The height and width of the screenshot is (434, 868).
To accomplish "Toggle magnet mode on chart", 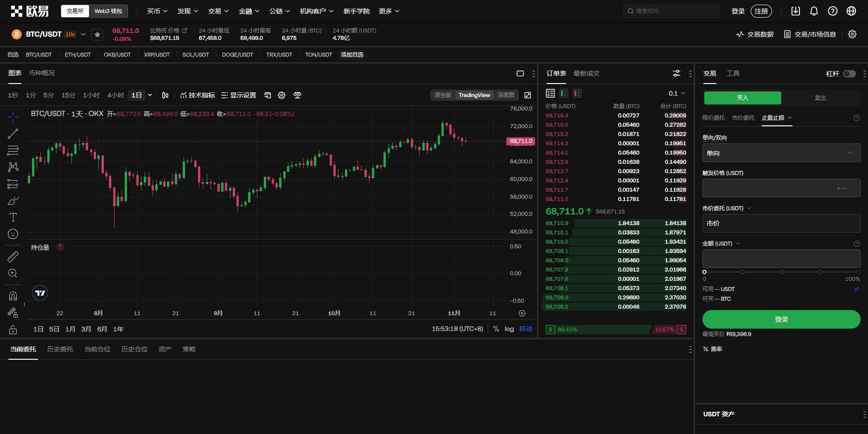I will [x=13, y=296].
